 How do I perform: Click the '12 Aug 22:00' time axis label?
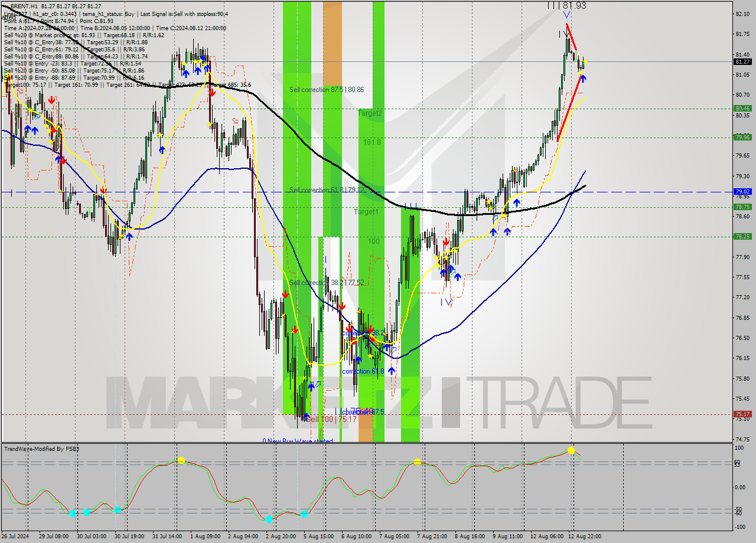pos(585,537)
